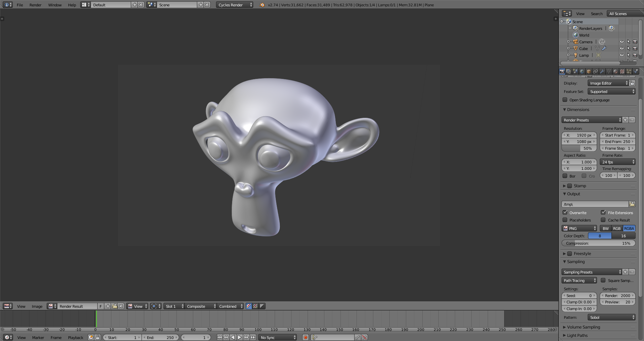The width and height of the screenshot is (644, 341).
Task: Open the Material properties tab sphere icon
Action: point(615,71)
